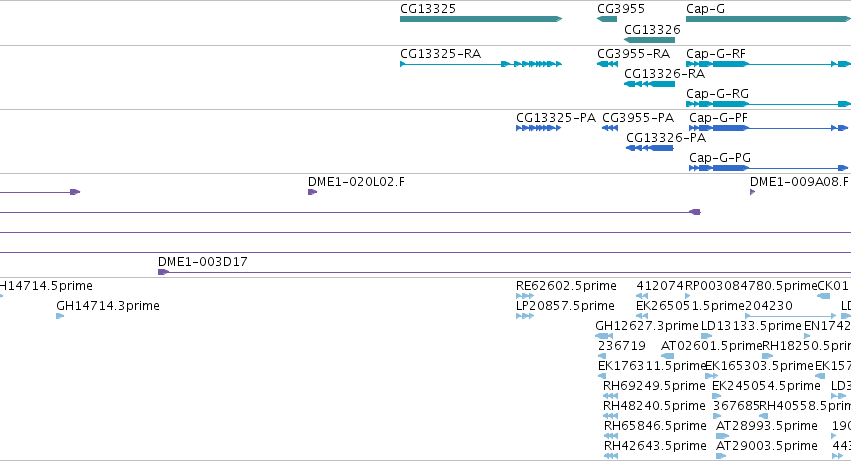
Task: Select the CG3955-RA transcript label
Action: tap(633, 54)
